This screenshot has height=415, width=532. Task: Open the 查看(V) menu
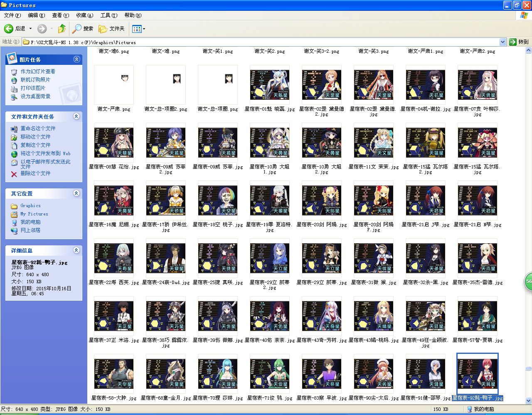click(61, 15)
